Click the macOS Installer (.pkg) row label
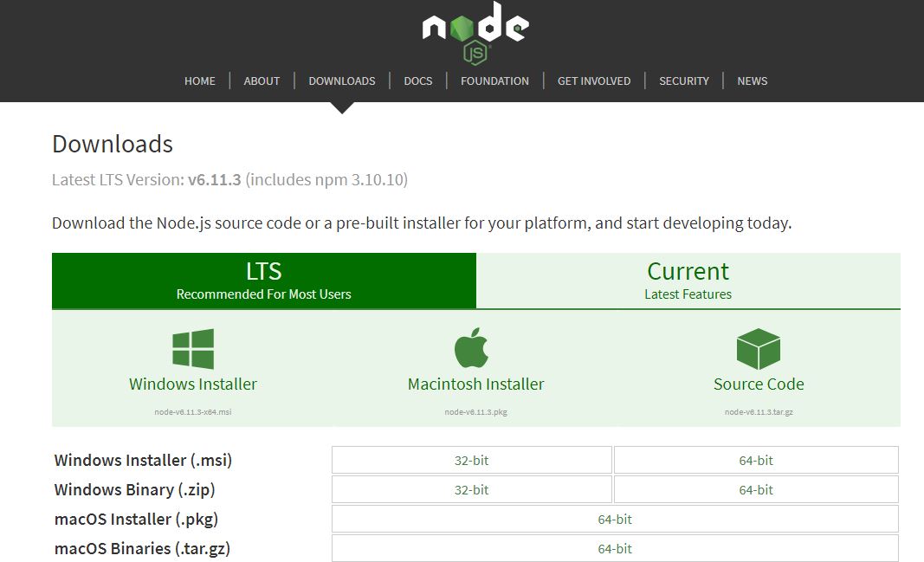Screen dimensions: 924x562 pyautogui.click(x=136, y=519)
